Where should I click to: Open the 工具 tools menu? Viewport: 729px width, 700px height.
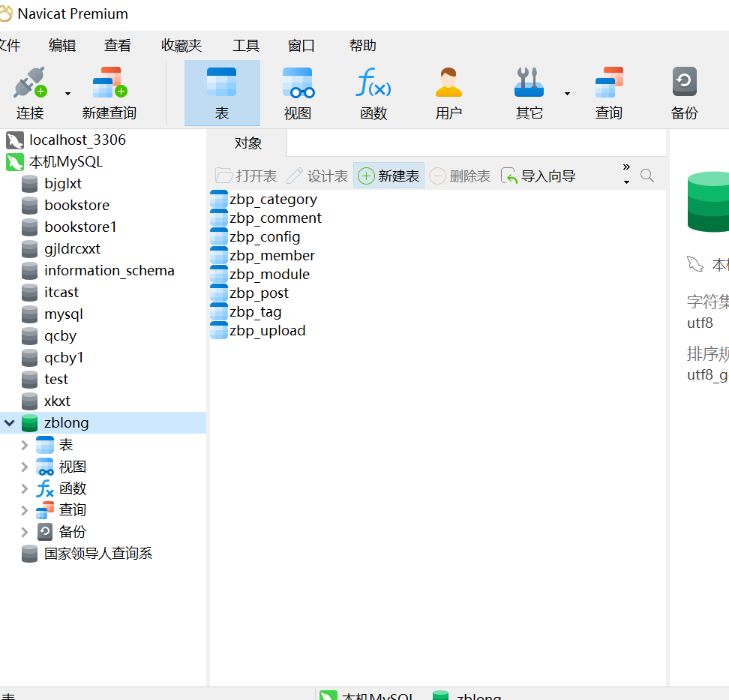[x=246, y=45]
